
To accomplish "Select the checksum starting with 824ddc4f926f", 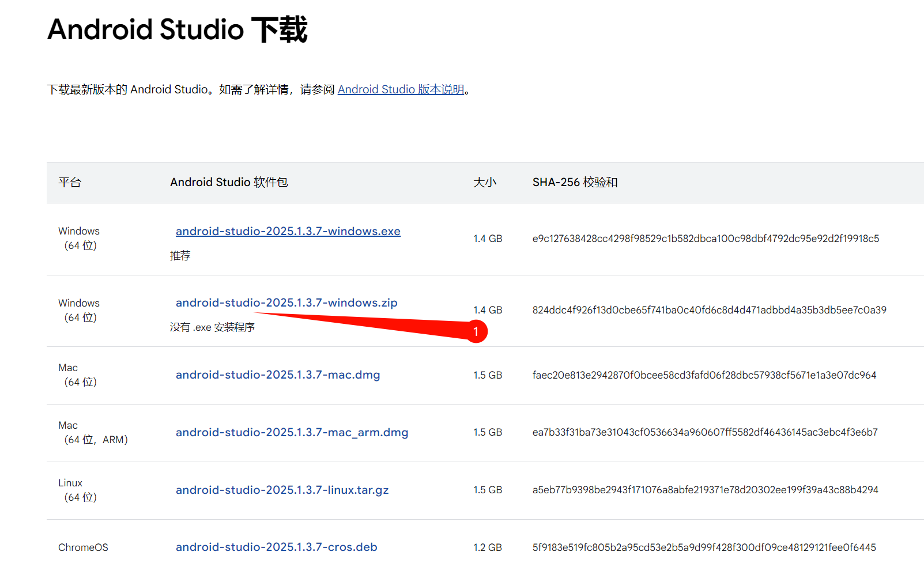I will click(x=710, y=310).
